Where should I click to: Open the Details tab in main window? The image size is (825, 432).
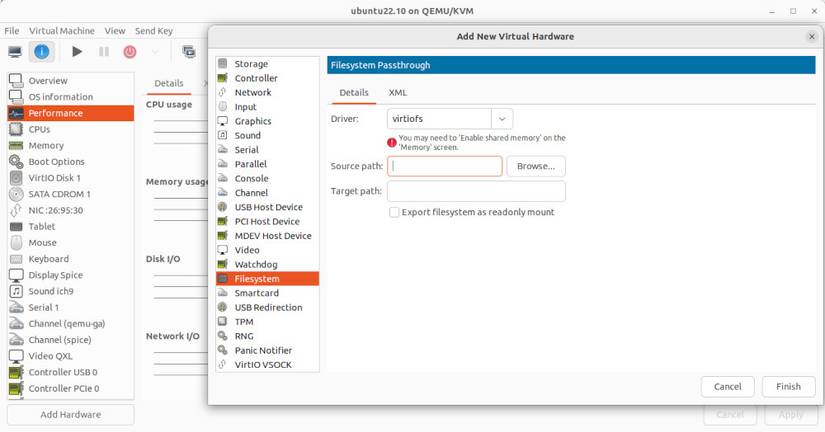point(169,83)
